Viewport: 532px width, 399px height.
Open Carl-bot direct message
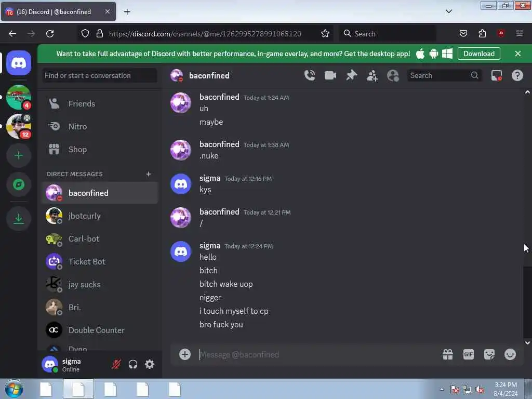(100, 238)
